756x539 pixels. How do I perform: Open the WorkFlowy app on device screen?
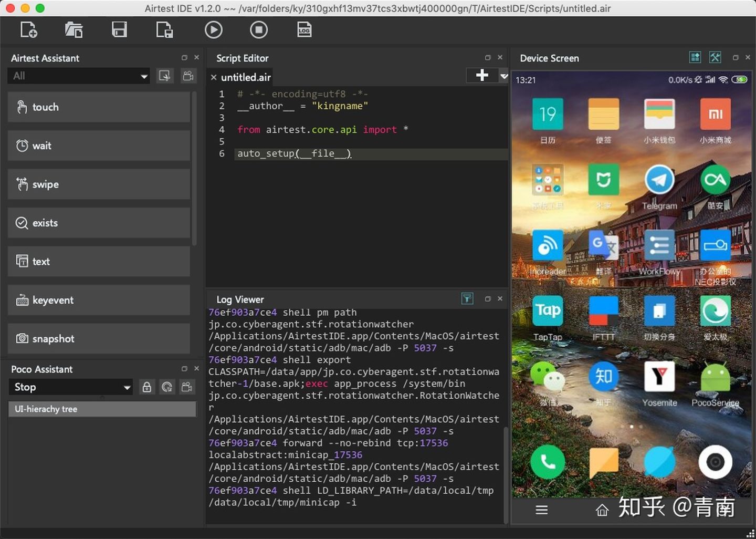[659, 246]
